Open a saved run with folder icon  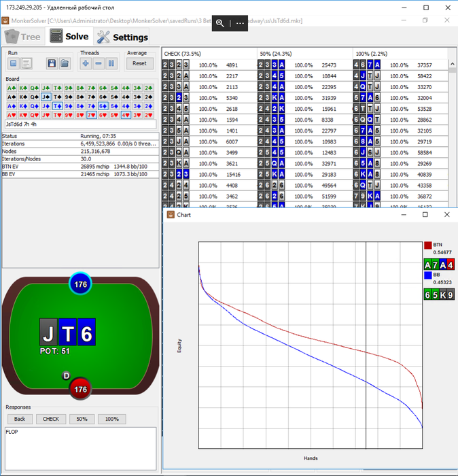click(x=65, y=63)
